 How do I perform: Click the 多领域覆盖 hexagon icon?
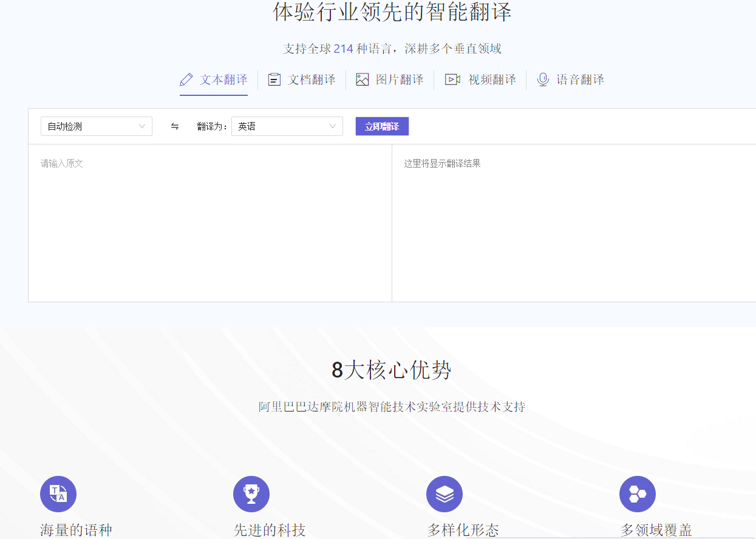(638, 494)
